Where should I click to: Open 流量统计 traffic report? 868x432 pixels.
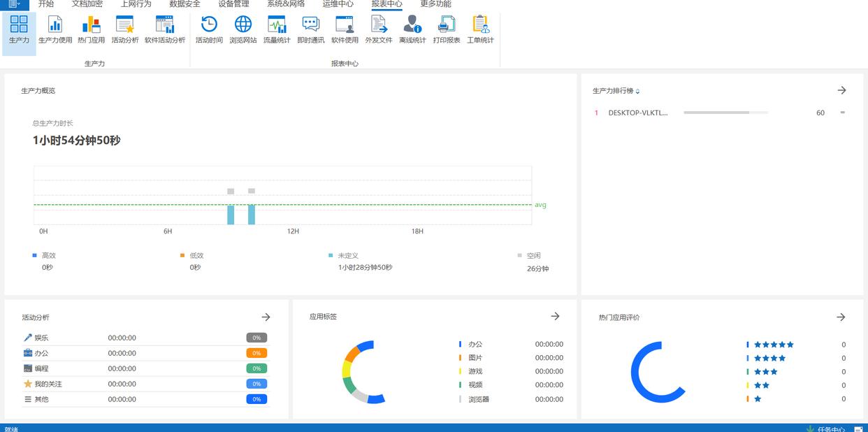[x=277, y=29]
